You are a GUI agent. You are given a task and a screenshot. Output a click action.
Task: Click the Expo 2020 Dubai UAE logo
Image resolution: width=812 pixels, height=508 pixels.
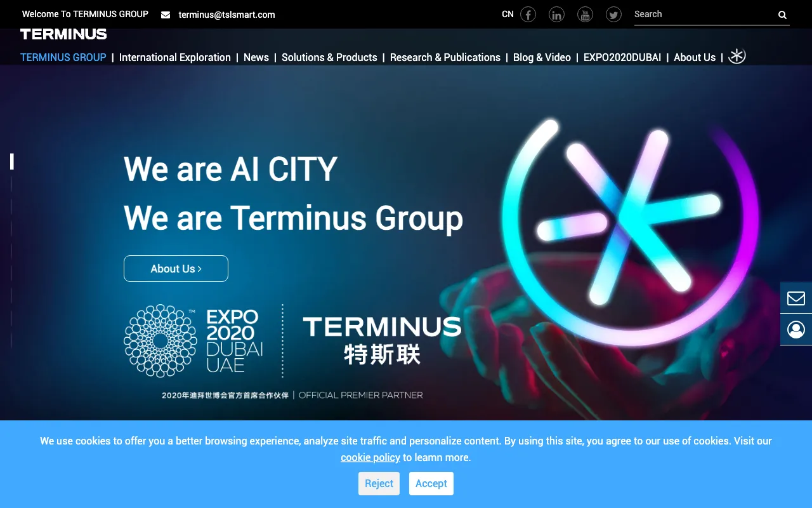coord(193,341)
